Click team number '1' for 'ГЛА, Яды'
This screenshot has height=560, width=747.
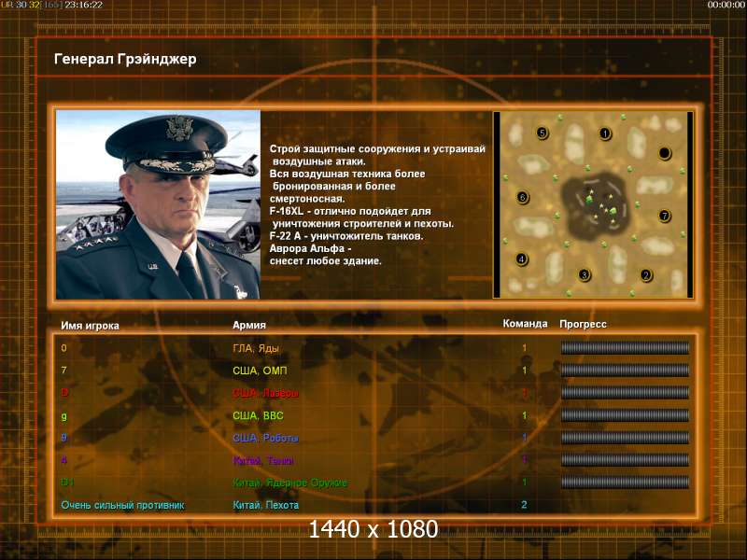point(525,348)
